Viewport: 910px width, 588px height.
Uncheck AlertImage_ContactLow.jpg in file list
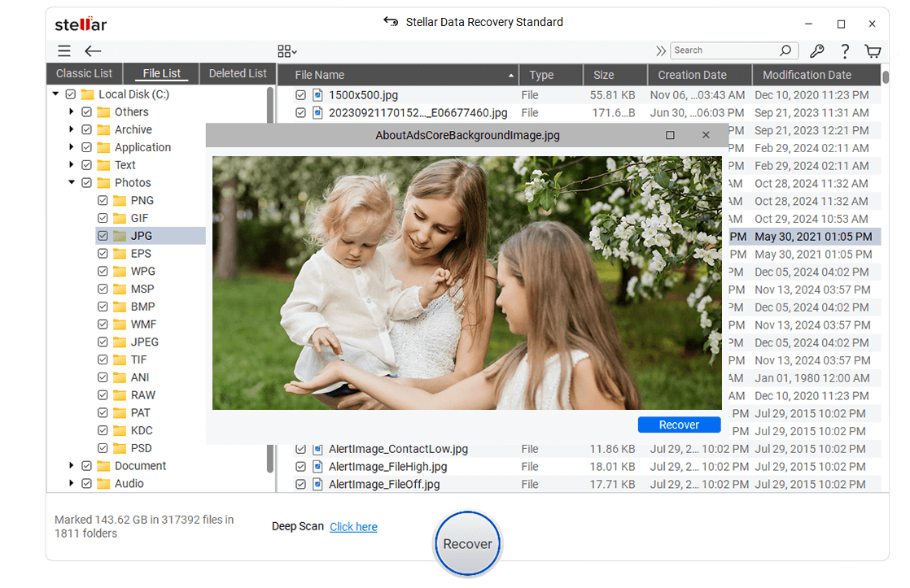pos(302,448)
